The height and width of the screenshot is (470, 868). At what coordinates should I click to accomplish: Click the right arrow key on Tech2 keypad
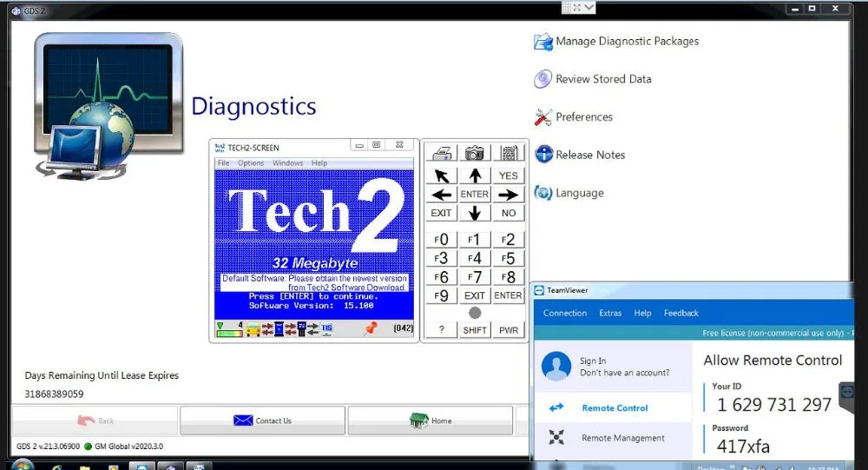tap(508, 195)
